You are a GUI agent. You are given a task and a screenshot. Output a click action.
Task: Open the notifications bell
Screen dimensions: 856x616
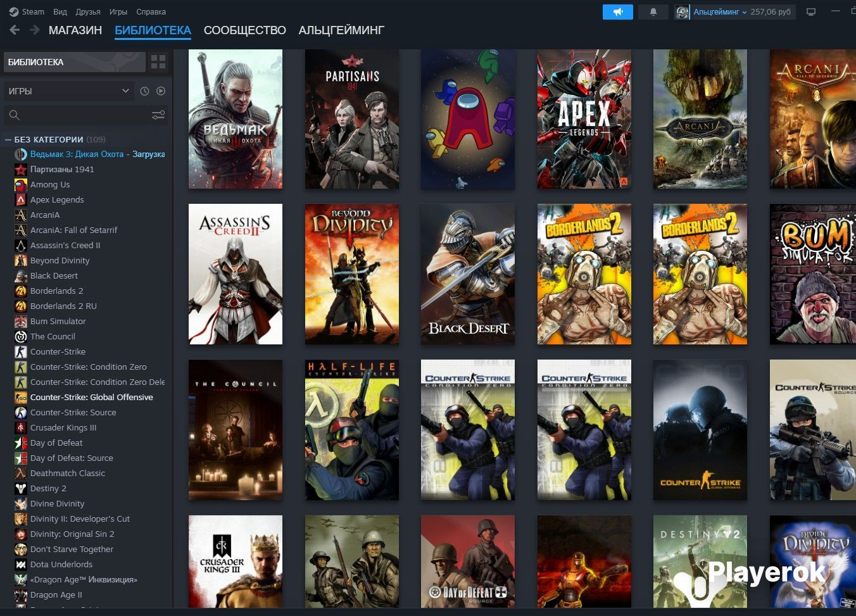coord(653,12)
